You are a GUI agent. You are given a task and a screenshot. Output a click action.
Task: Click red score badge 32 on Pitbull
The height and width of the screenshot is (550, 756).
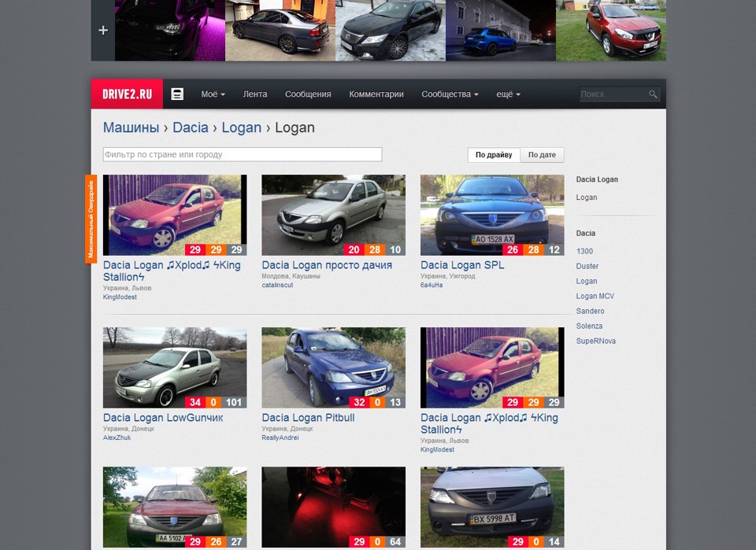360,402
